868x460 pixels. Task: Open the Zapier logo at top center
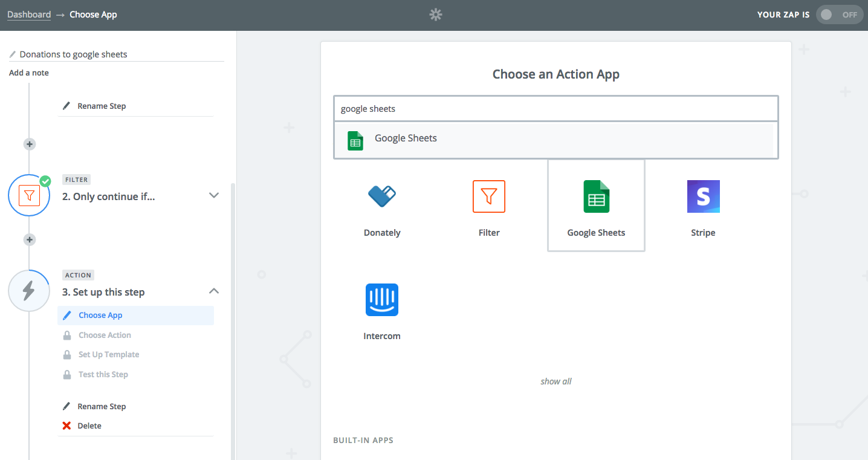[436, 15]
